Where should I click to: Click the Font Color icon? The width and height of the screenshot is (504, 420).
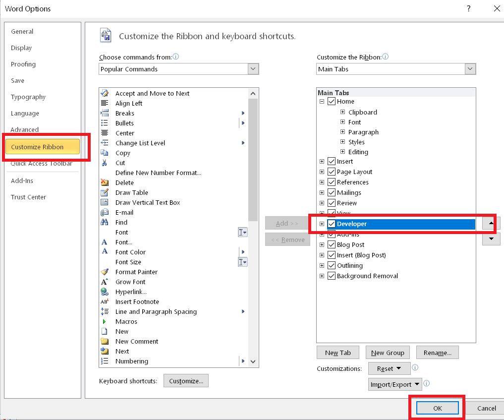click(x=105, y=252)
